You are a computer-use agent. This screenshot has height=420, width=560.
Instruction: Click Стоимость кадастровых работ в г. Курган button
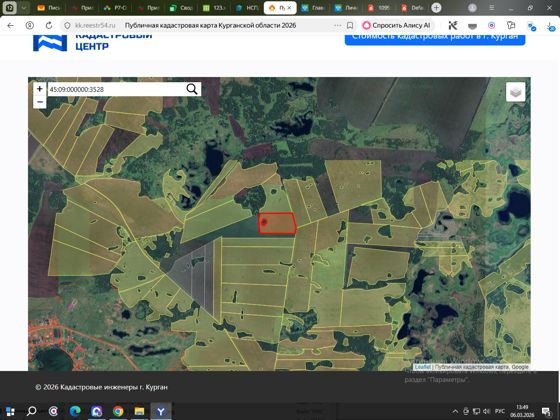tap(435, 37)
